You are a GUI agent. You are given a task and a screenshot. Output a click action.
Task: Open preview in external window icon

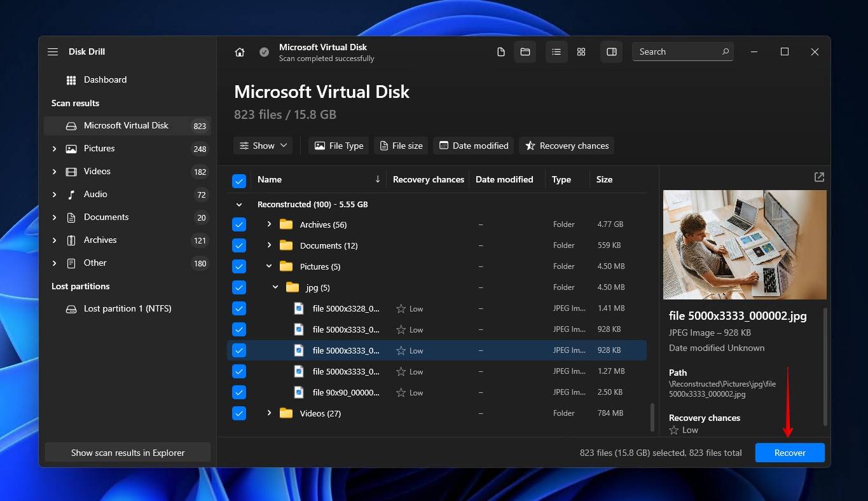pos(819,177)
